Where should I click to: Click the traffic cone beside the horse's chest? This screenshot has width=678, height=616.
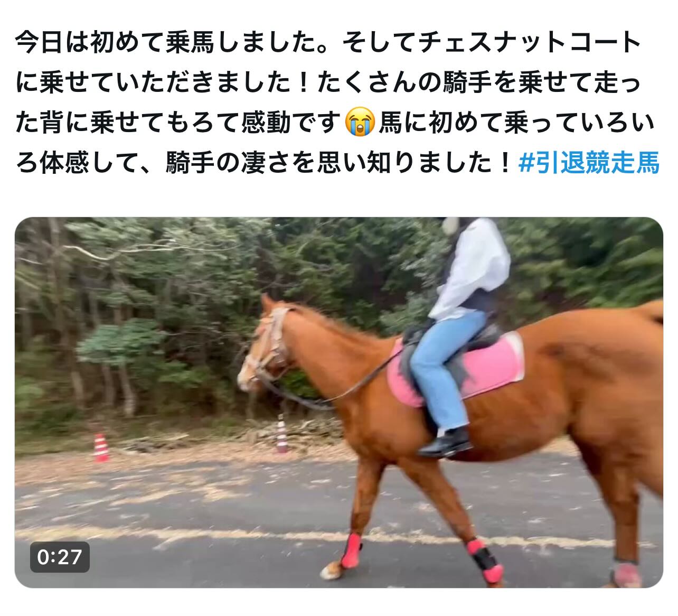tap(282, 434)
